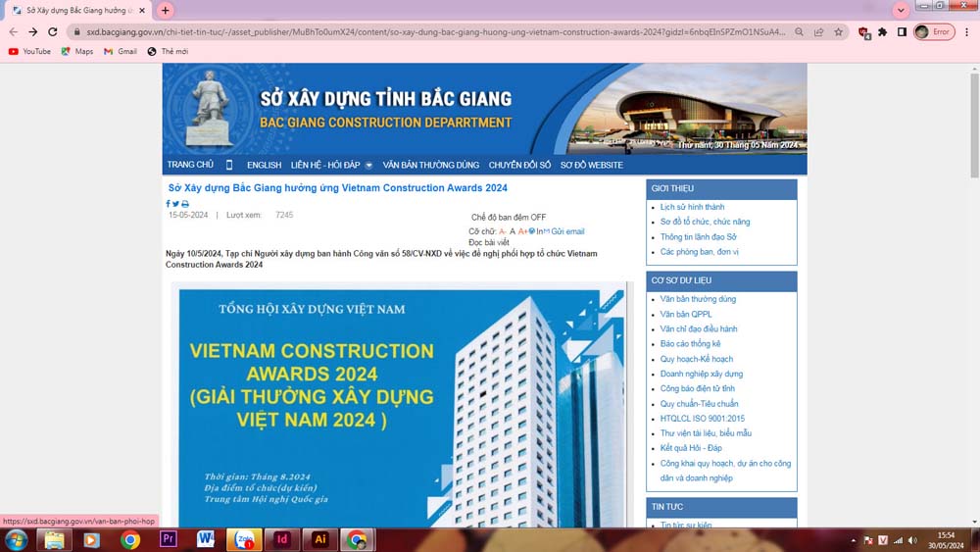Toggle the browser side panel icon

click(902, 32)
